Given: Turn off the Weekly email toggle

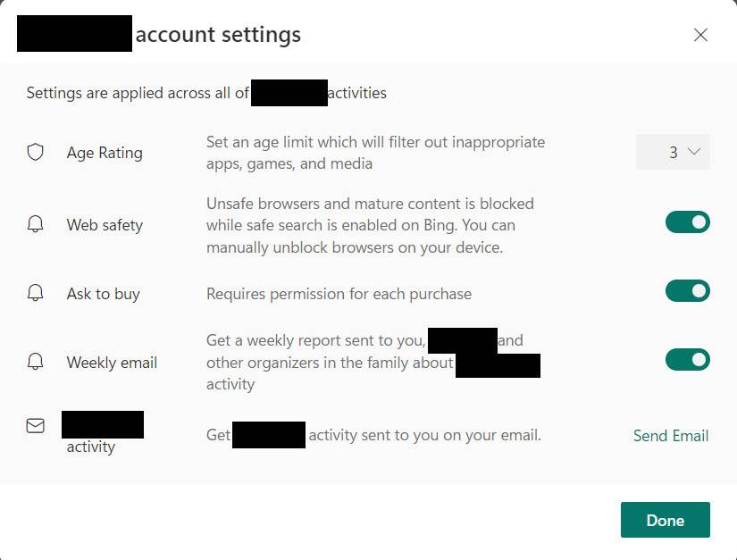Looking at the screenshot, I should pos(687,359).
